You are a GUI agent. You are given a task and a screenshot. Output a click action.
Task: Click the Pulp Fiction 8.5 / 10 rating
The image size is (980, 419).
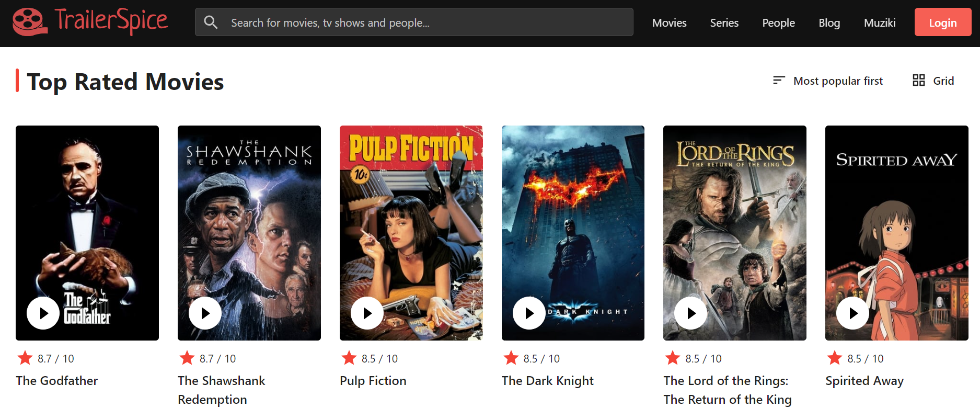coord(380,358)
